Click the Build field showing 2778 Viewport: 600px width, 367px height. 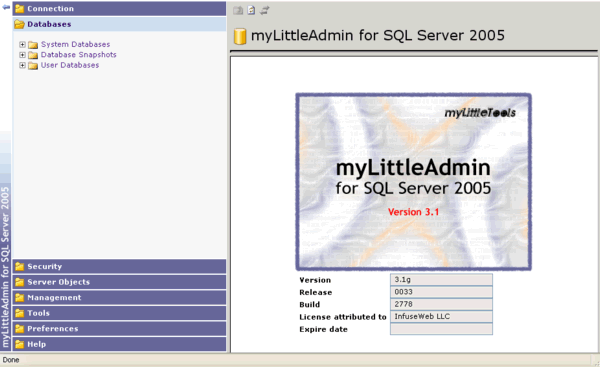tap(441, 304)
